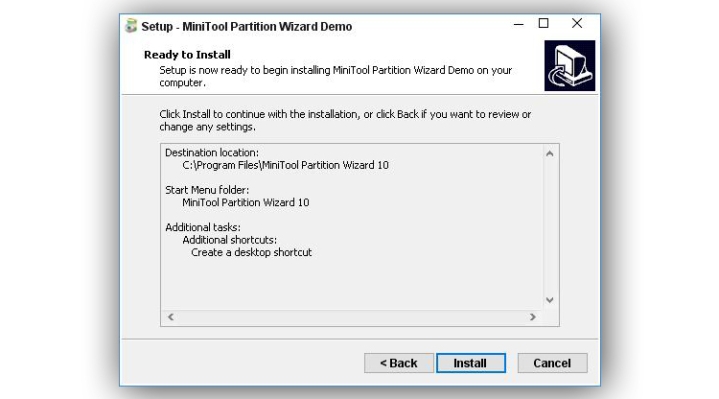Select the destination path 'C:\Program Files\MiniTool Partition Wizard 10'
This screenshot has height=399, width=719.
[285, 165]
